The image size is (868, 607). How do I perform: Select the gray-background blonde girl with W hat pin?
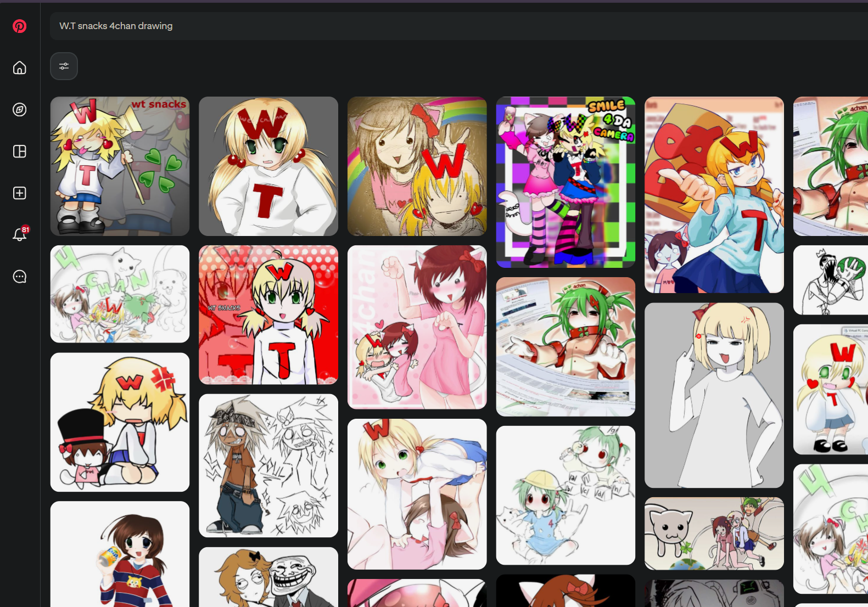point(268,166)
